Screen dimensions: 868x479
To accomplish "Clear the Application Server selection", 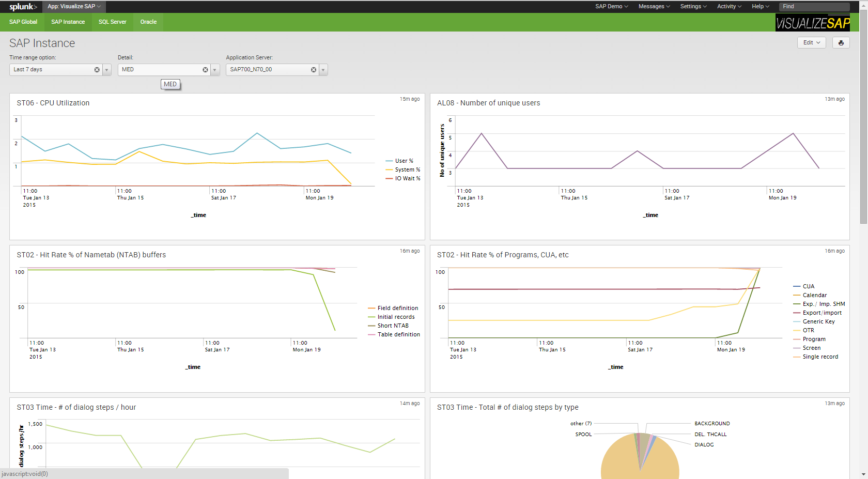I will click(314, 70).
